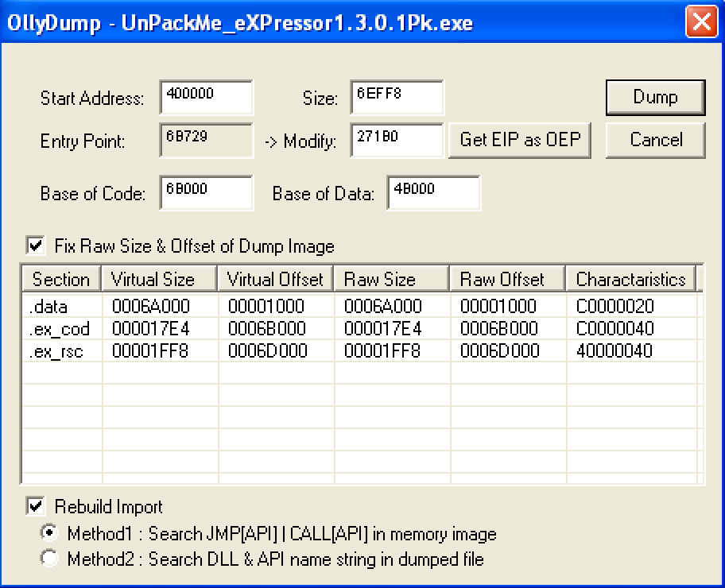Click .data Raw Offset 00001000

click(x=498, y=306)
